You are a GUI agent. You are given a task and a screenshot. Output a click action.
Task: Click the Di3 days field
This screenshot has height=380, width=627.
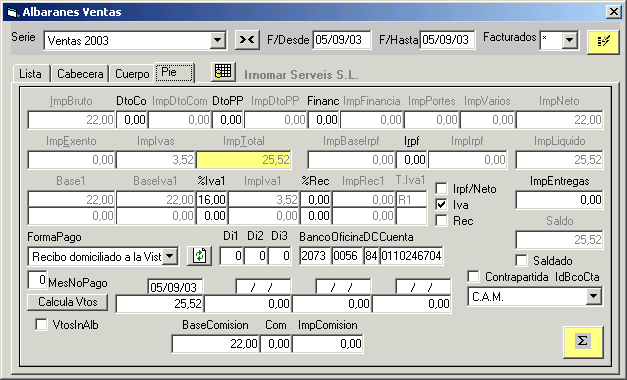click(280, 256)
